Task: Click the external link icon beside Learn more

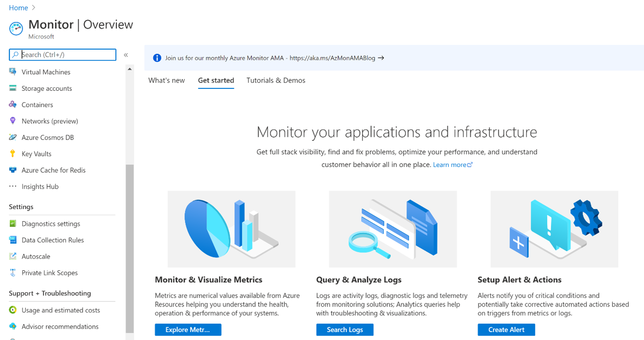Action: tap(470, 165)
